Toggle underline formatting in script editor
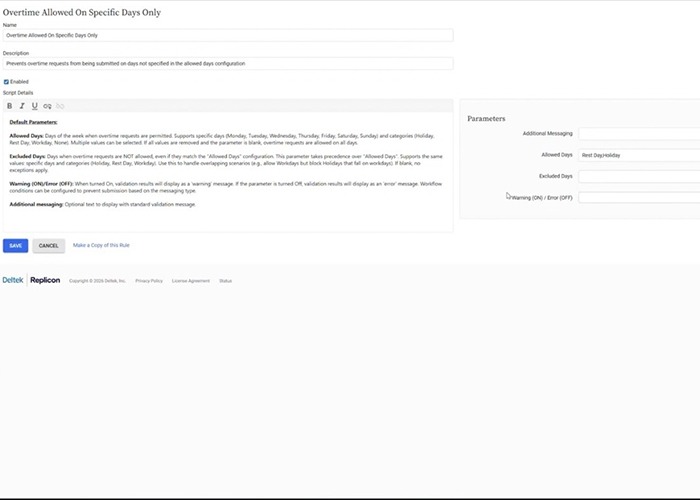The image size is (700, 500). (x=34, y=106)
